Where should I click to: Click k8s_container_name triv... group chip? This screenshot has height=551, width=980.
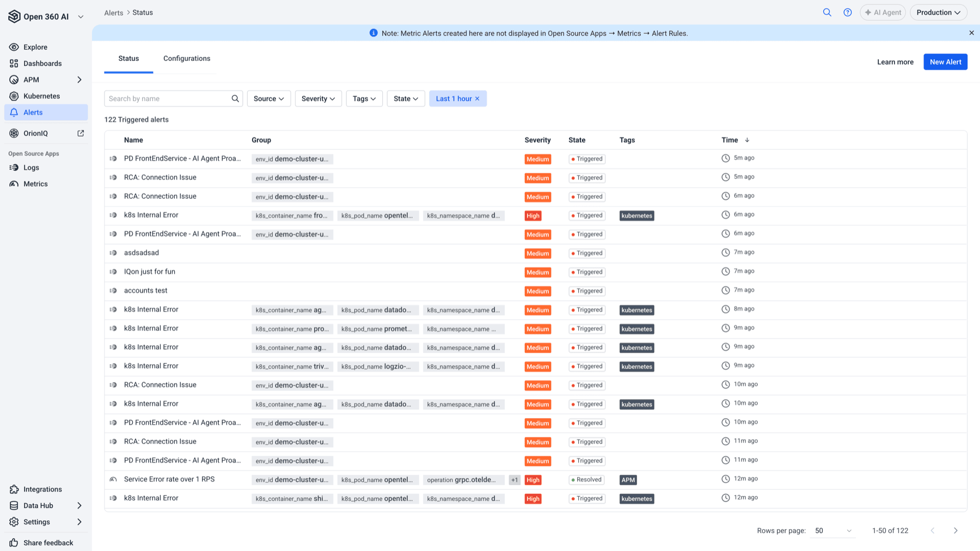coord(292,366)
